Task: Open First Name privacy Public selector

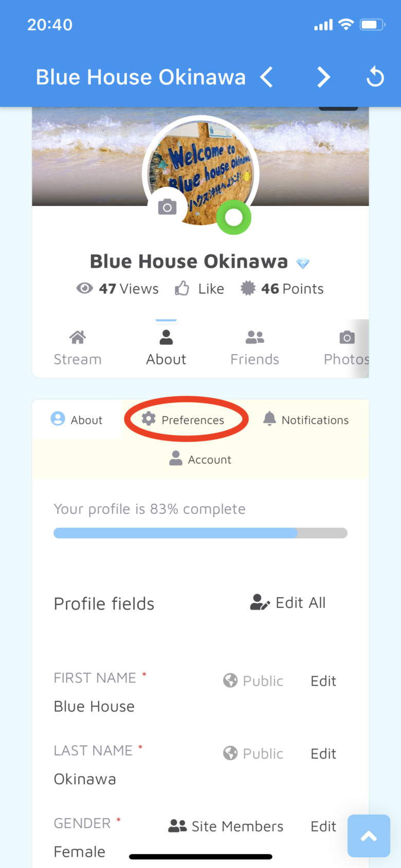Action: click(x=253, y=681)
